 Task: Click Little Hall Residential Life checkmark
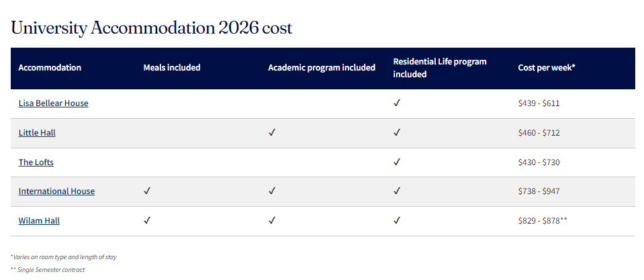point(397,133)
